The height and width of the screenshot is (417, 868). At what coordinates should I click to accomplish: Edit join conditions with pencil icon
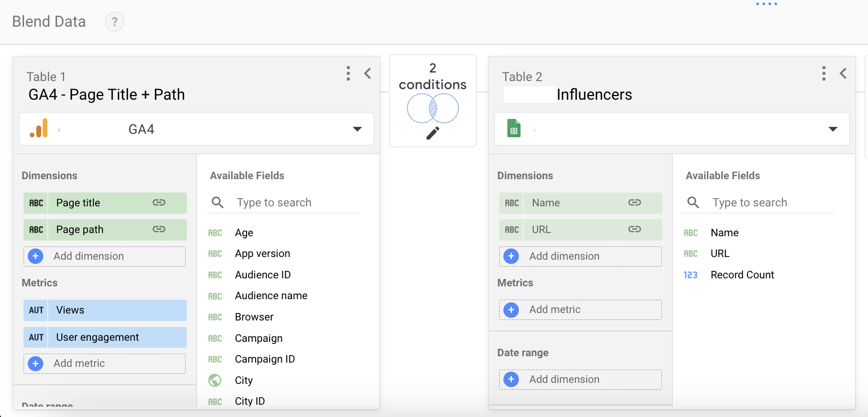[x=433, y=133]
